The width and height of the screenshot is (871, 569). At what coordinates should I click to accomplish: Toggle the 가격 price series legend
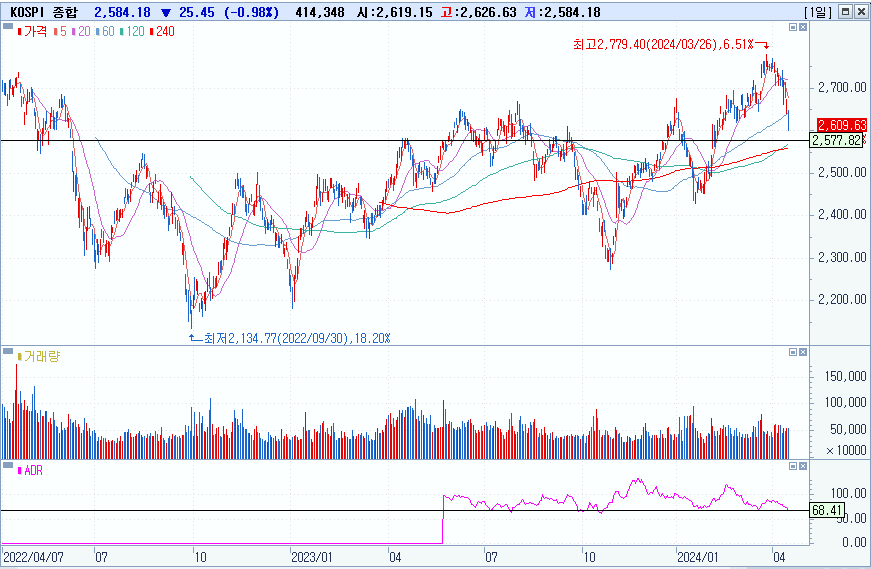[32, 31]
